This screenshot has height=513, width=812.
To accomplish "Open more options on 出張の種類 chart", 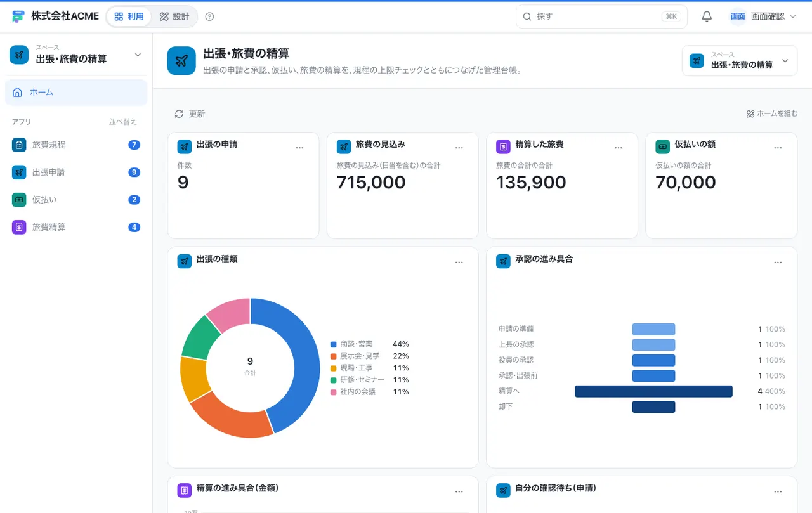I will coord(459,263).
